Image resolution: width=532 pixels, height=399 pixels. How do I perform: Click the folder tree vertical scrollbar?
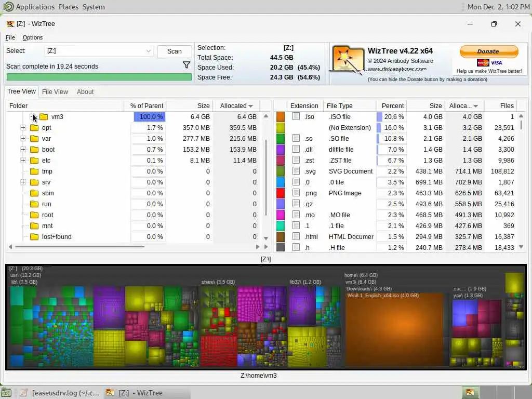click(266, 178)
